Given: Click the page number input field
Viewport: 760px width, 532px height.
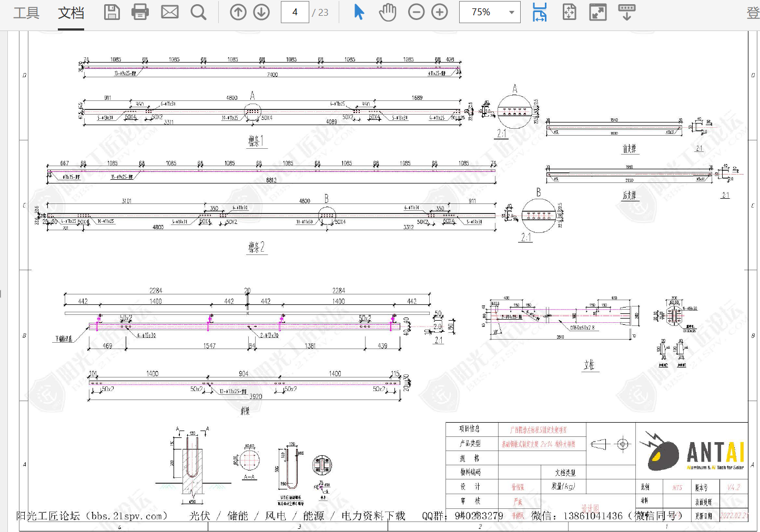Looking at the screenshot, I should pyautogui.click(x=295, y=12).
